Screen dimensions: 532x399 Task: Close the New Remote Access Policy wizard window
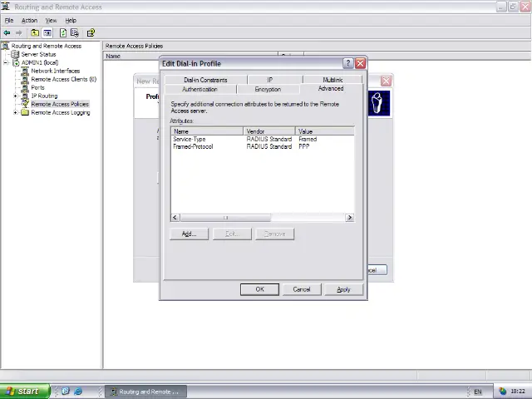coord(386,81)
